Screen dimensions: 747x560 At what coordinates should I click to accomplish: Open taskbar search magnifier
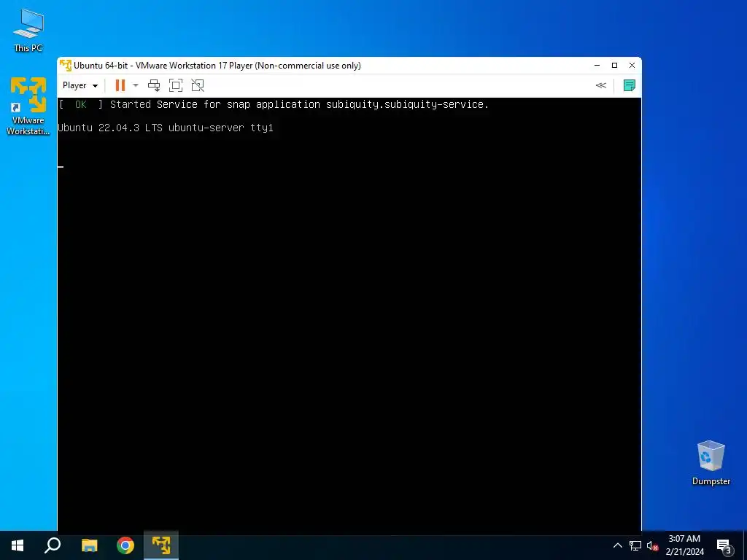click(x=53, y=545)
